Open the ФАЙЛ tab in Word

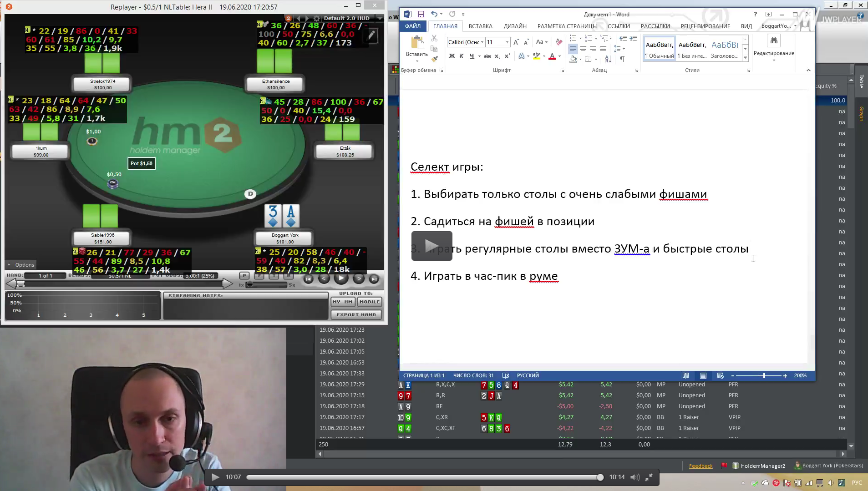tap(413, 26)
